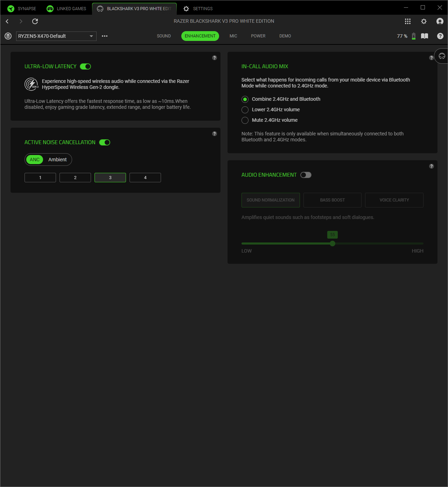Open the apps grid icon
448x487 pixels.
408,21
